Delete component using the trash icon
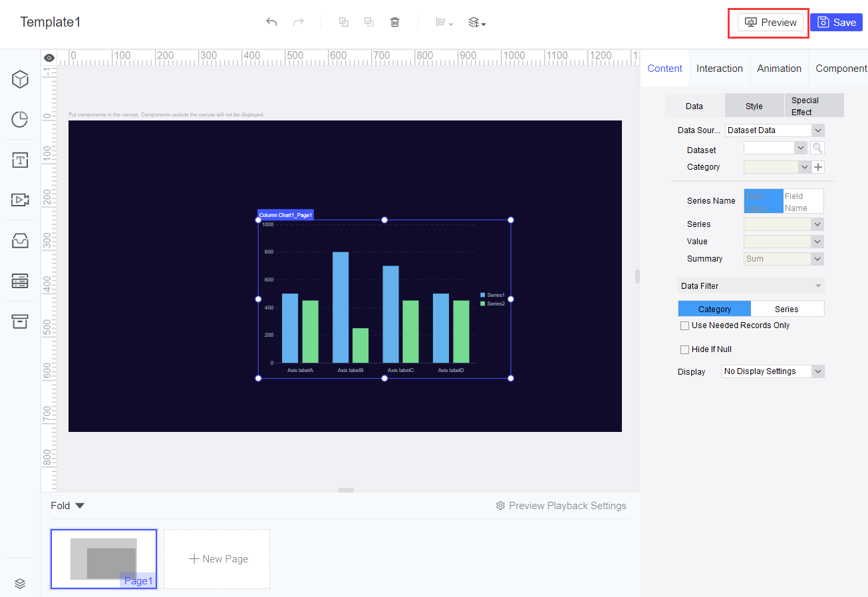 pyautogui.click(x=394, y=22)
